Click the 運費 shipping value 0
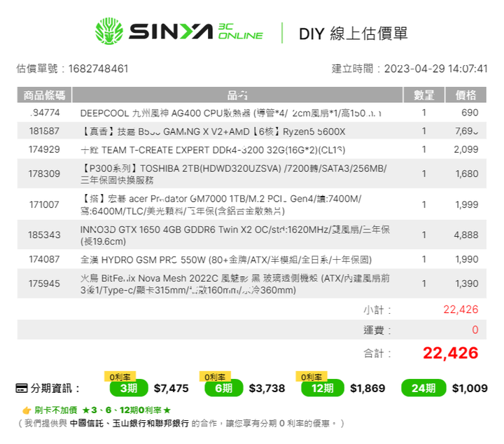Screen dimensions: 504x444 tap(475, 330)
